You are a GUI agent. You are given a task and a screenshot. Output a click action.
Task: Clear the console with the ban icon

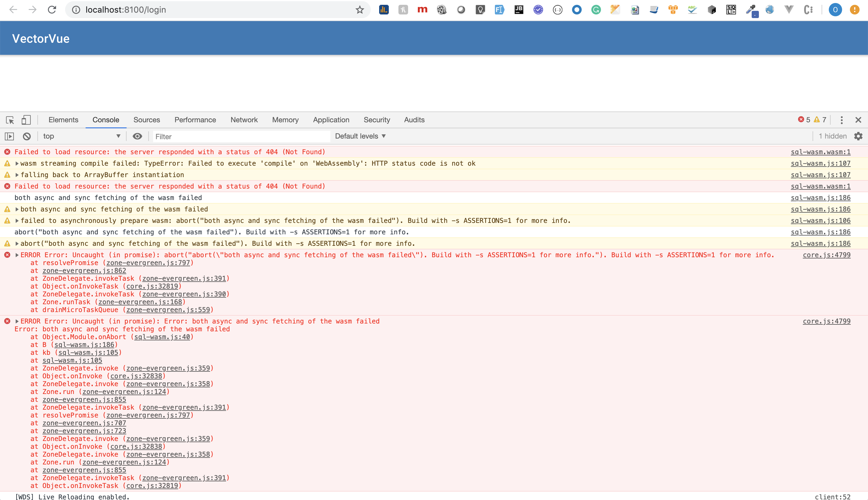coord(27,136)
